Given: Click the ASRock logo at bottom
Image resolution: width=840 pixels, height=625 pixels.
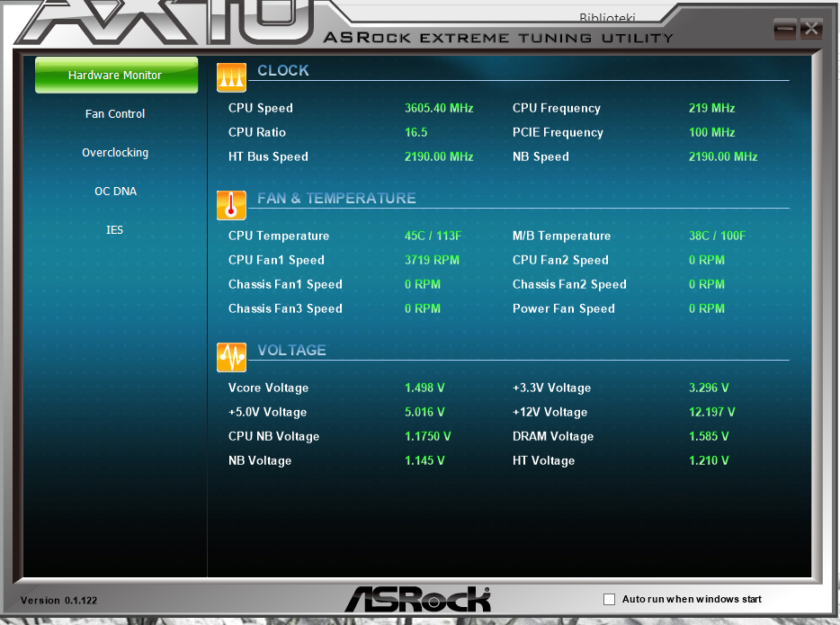Looking at the screenshot, I should click(418, 599).
